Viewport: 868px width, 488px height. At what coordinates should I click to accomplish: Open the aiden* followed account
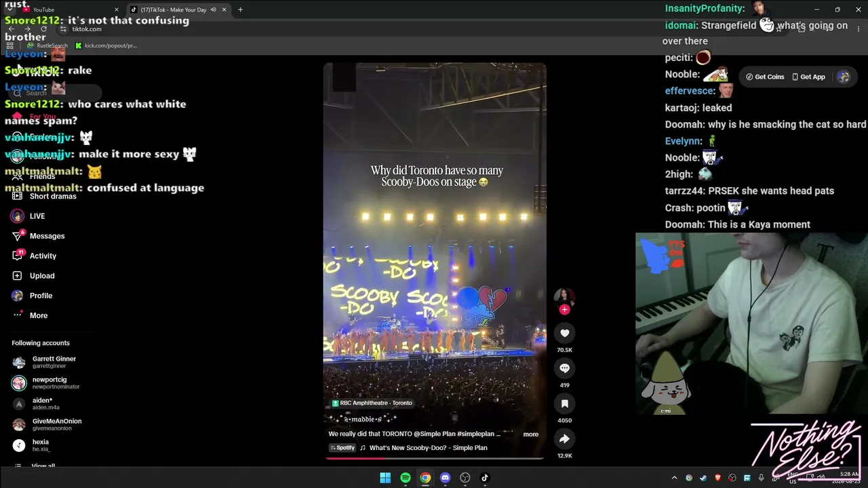36,404
